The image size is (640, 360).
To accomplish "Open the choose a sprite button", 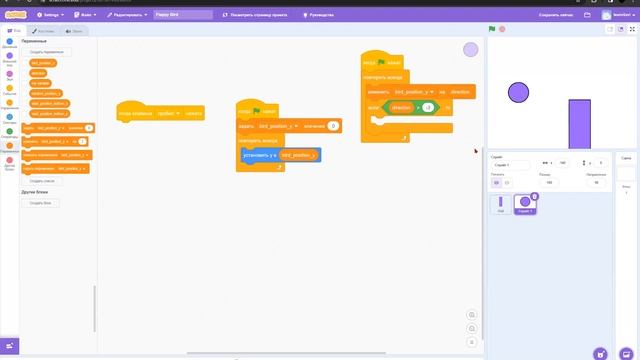I will tap(600, 354).
